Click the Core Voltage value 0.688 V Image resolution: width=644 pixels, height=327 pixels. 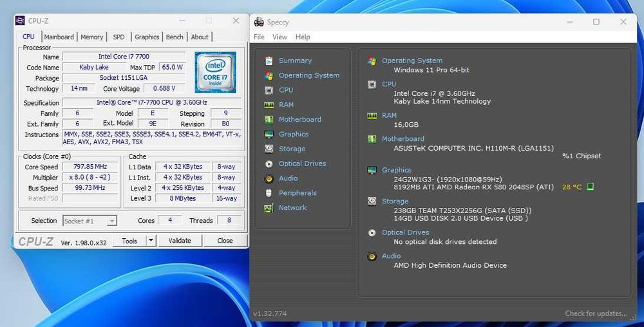[x=164, y=88]
